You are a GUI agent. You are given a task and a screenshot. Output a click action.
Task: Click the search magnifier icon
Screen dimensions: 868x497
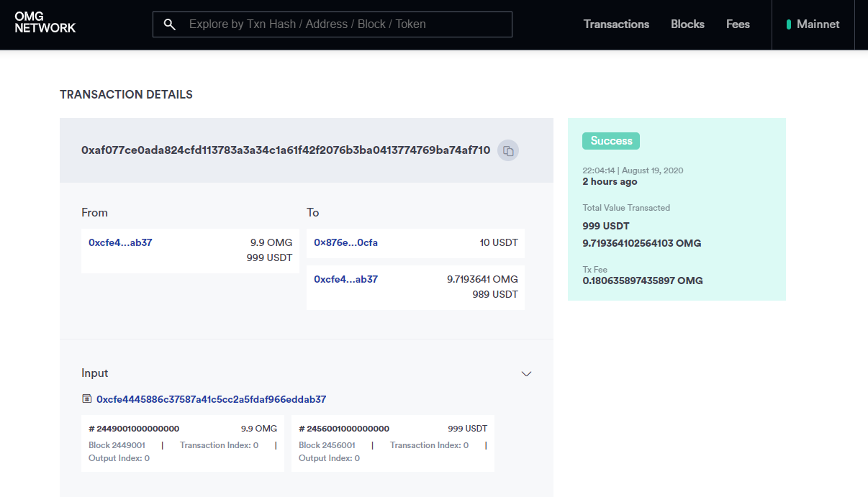click(170, 24)
